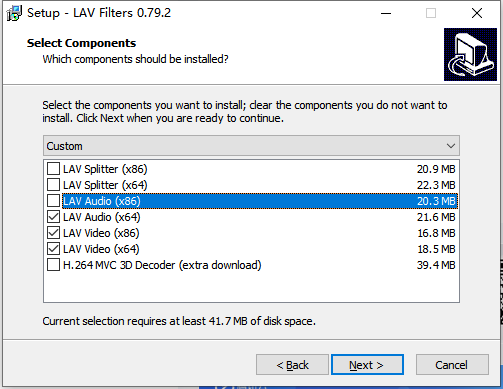503x389 pixels.
Task: Uncheck LAV Video (x86) component
Action: pos(53,233)
